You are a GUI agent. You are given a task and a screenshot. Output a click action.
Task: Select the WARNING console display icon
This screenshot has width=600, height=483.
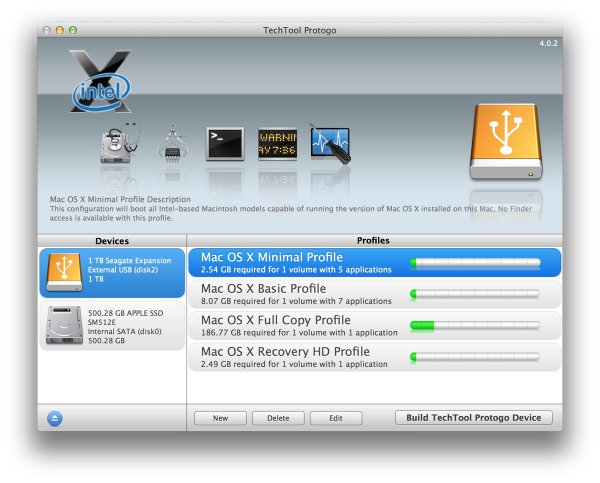click(x=277, y=144)
